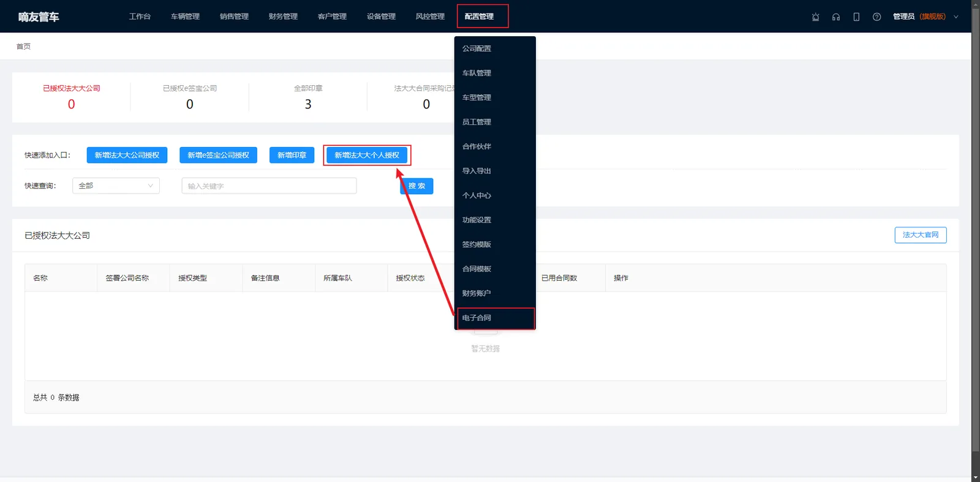Select the 全部印章 stat tab
980x482 pixels.
[308, 97]
